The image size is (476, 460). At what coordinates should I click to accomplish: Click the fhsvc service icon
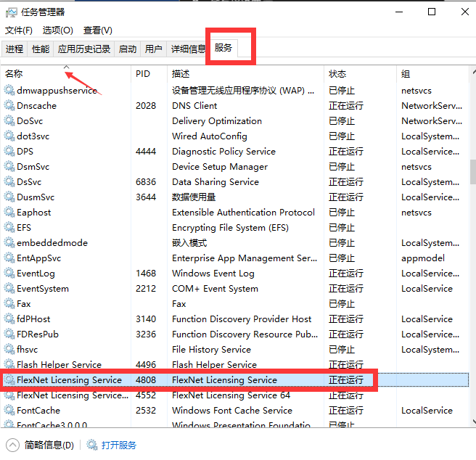[x=9, y=349]
